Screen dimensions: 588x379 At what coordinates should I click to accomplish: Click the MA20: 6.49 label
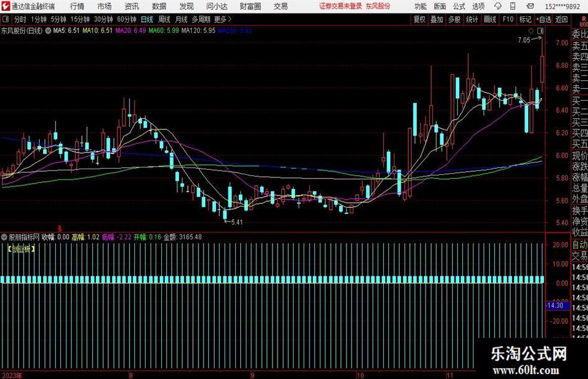pos(131,30)
